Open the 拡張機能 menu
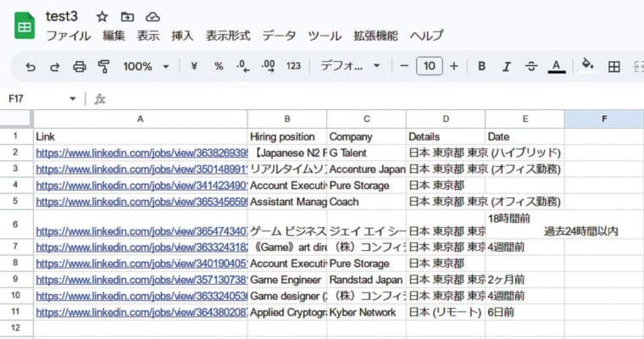The height and width of the screenshot is (339, 644). point(375,36)
